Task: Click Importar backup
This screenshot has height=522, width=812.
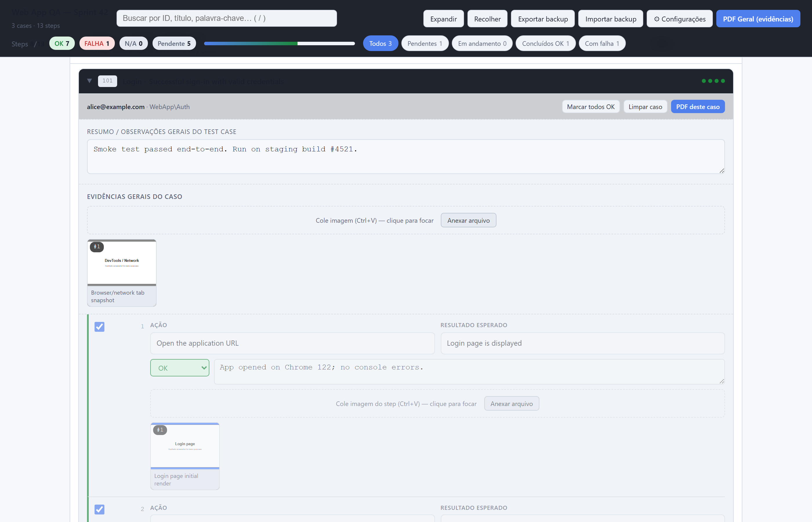Action: click(x=610, y=19)
